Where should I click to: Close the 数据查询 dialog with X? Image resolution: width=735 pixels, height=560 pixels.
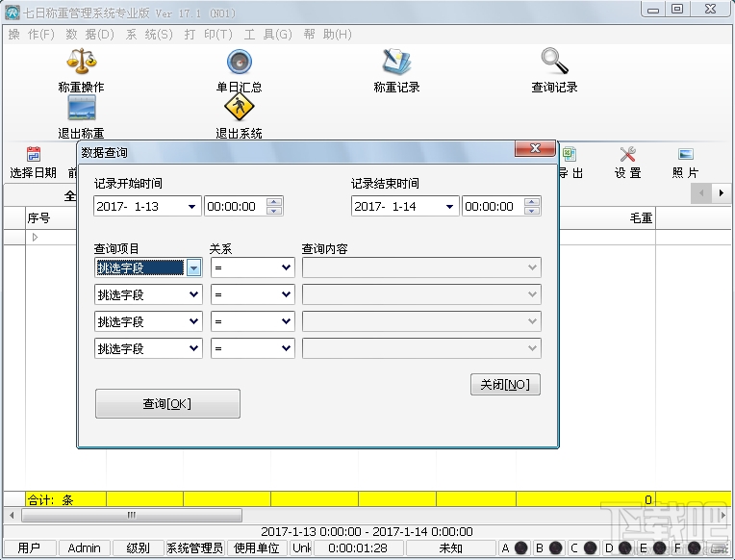click(535, 149)
